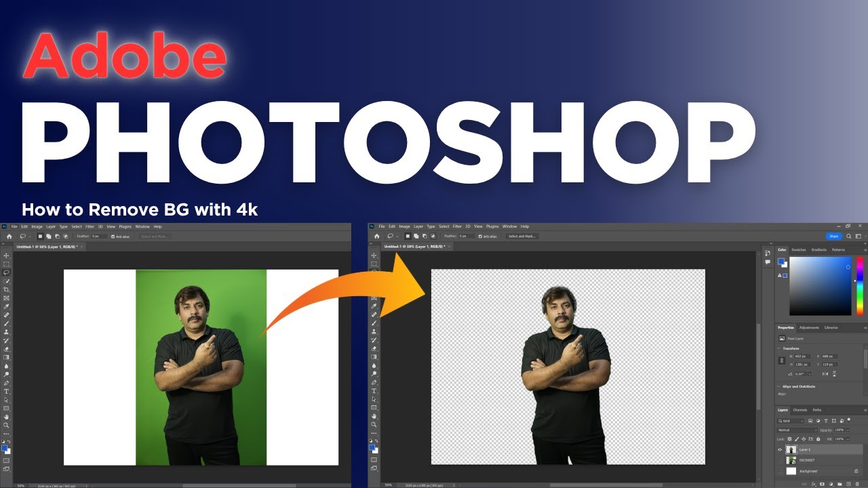The width and height of the screenshot is (868, 488).
Task: Select the Pen tool in left window
Action: (x=6, y=383)
